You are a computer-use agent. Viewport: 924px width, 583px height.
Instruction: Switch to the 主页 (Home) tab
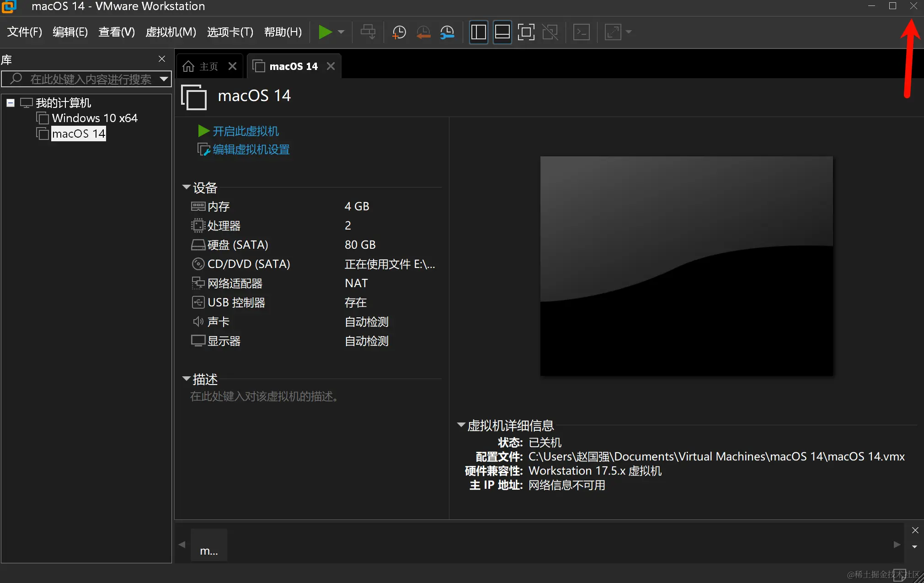pyautogui.click(x=207, y=66)
